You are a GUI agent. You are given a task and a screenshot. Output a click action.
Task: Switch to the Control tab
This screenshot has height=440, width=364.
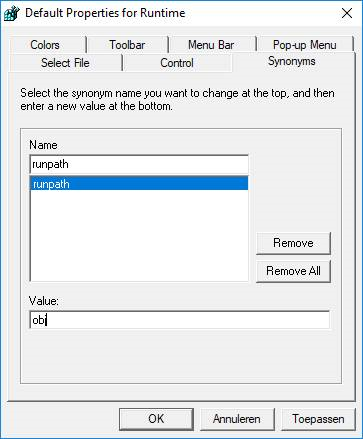177,63
